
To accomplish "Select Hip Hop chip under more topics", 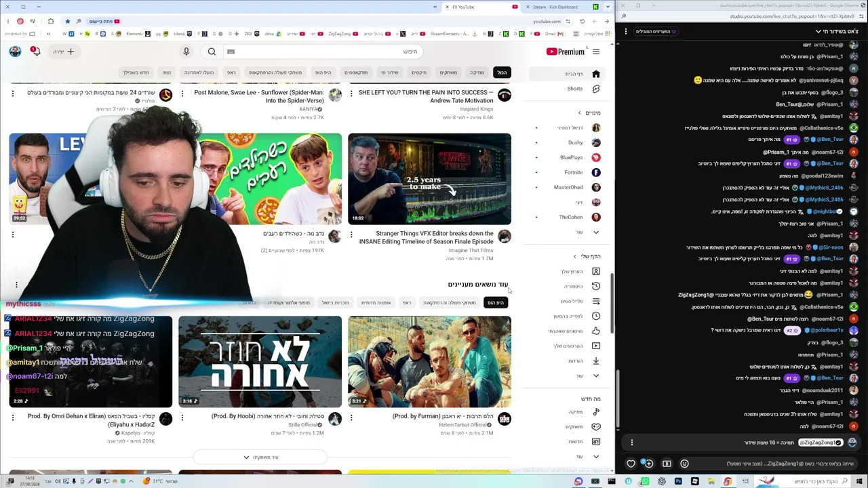I will [x=496, y=302].
